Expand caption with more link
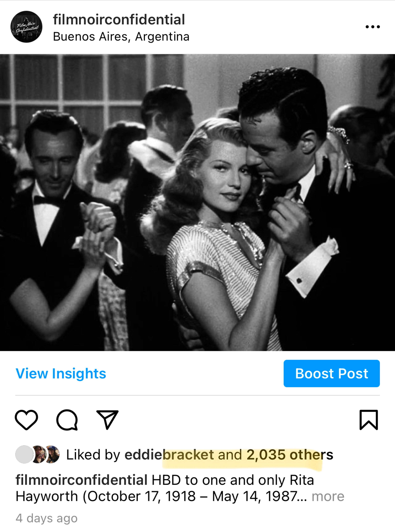395x532 pixels. (x=328, y=496)
